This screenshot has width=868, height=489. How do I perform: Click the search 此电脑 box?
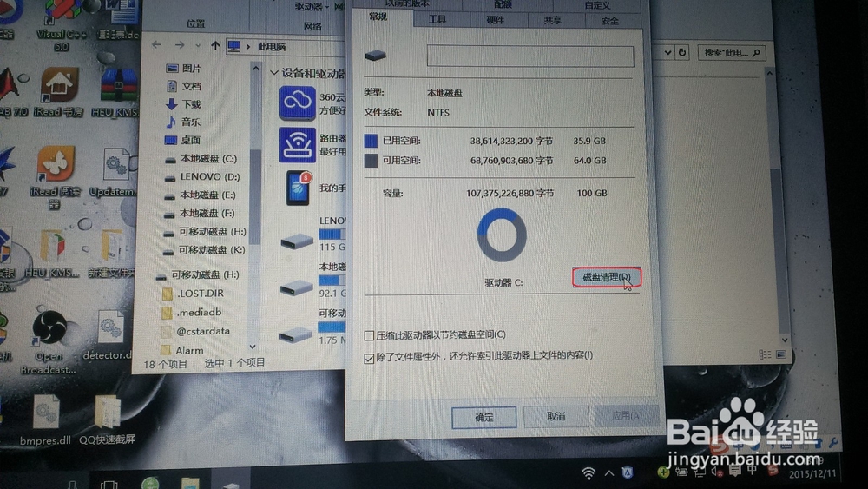(731, 53)
